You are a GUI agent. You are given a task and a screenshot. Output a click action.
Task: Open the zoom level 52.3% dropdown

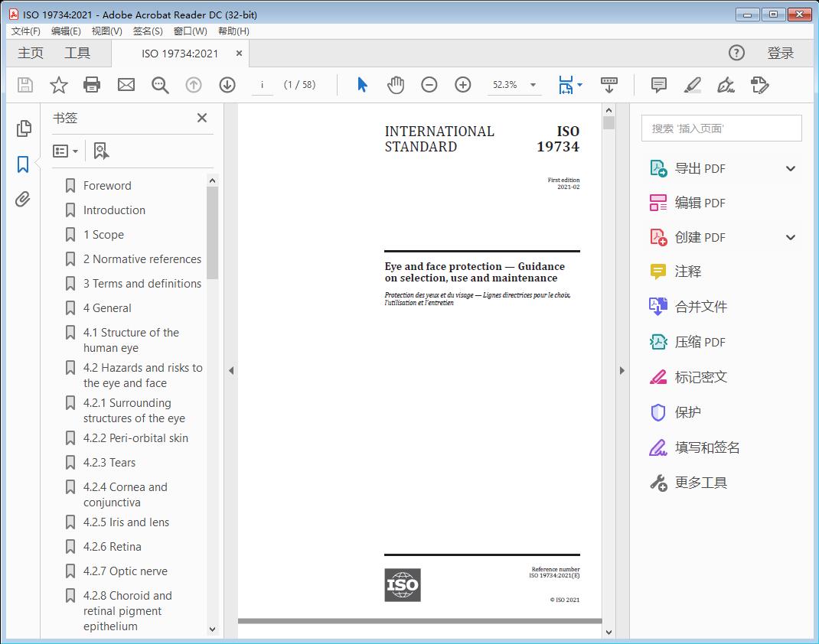tap(533, 85)
